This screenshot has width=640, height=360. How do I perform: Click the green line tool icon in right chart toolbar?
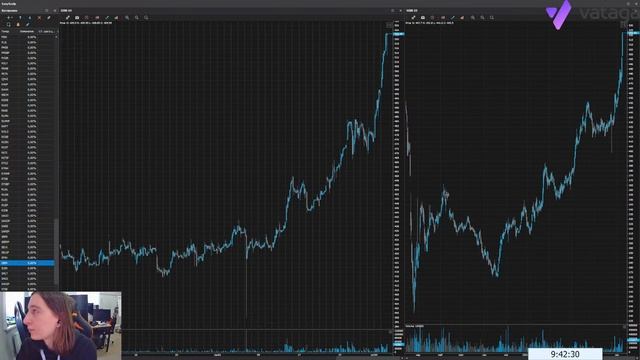point(453,18)
